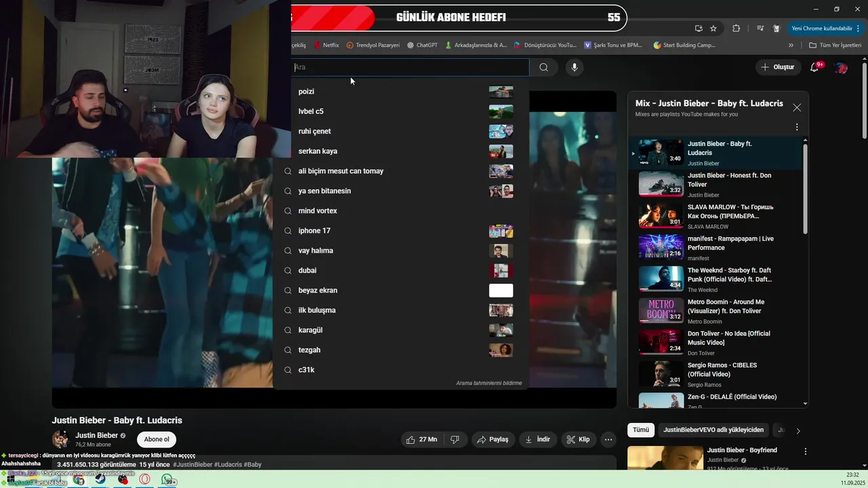Select 'ruhi çenet' search suggestion

401,131
